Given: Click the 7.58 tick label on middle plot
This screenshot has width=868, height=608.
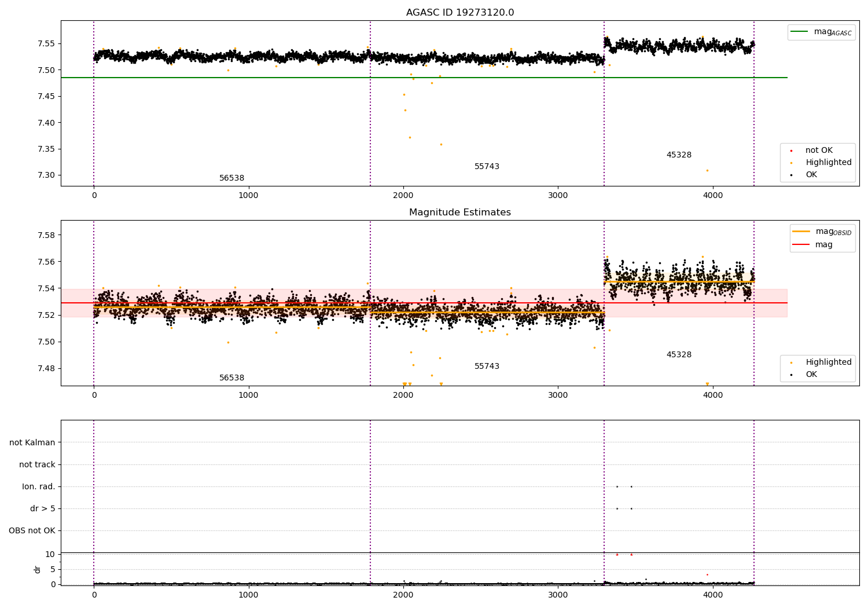Looking at the screenshot, I should coord(46,236).
